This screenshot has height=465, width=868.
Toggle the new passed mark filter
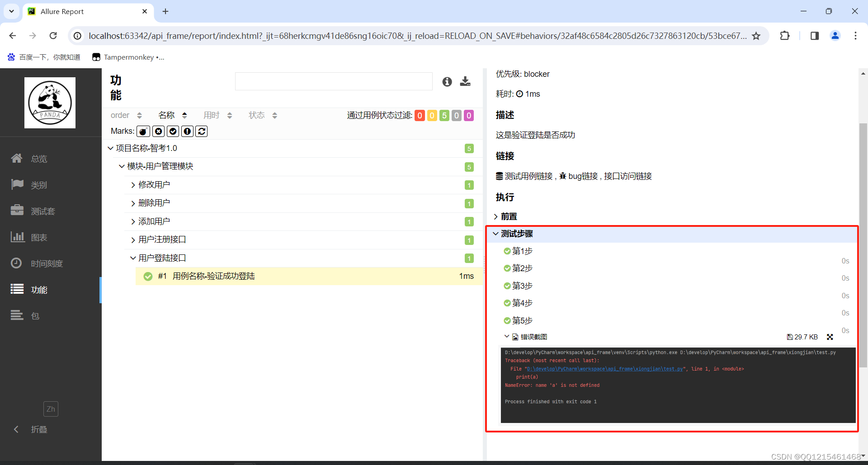(x=173, y=131)
